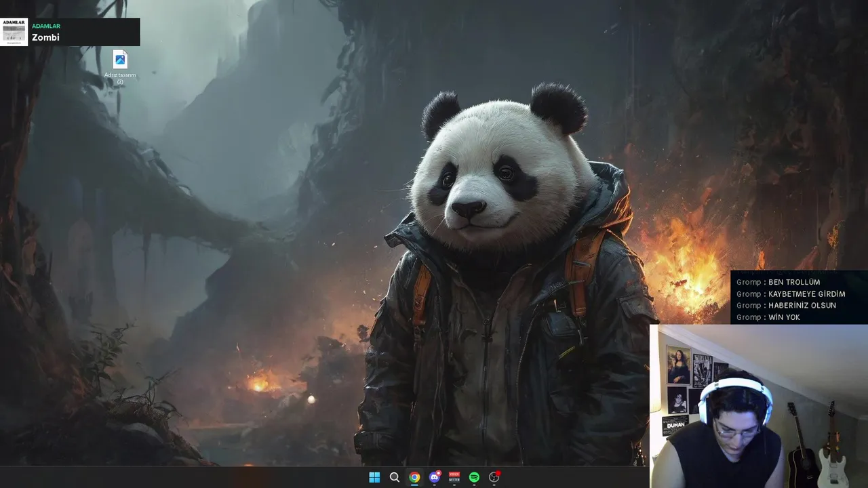
Task: Click the webcam overlay feed
Action: 759,407
